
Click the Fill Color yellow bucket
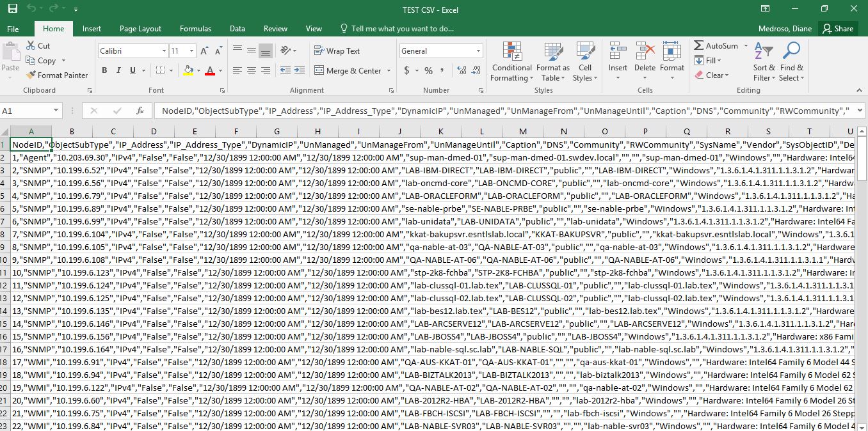(x=188, y=70)
